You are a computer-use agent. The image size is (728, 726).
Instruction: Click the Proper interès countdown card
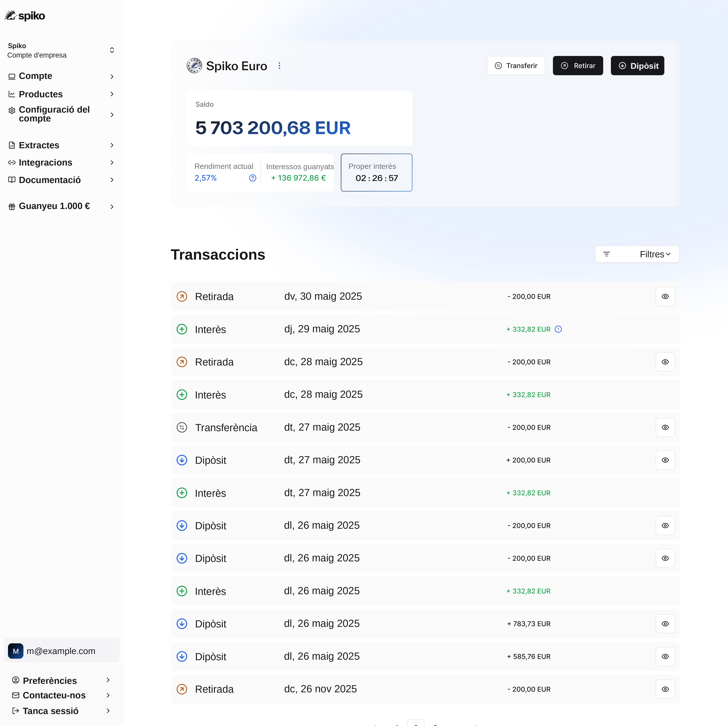point(376,173)
